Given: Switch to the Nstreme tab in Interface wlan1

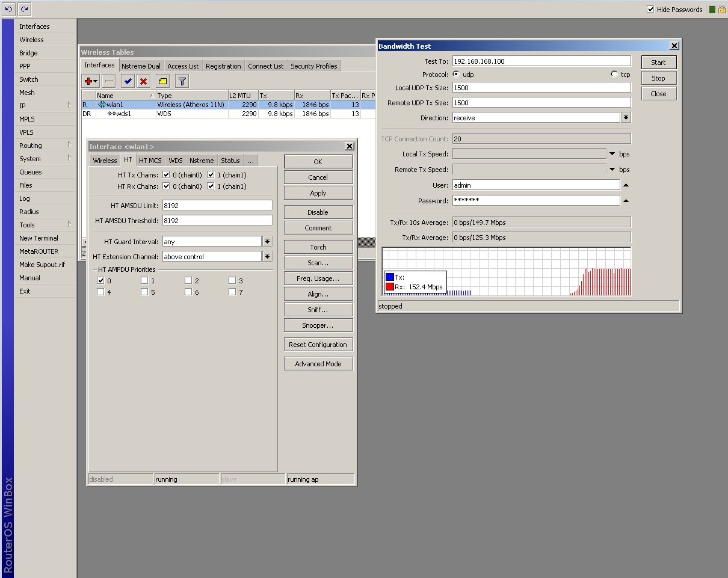Looking at the screenshot, I should pos(202,161).
